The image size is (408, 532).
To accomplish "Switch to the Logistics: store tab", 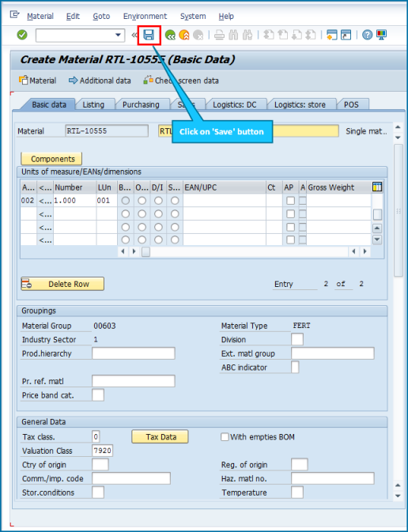I will click(300, 104).
